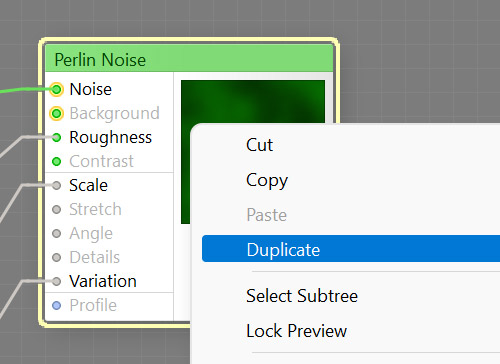The height and width of the screenshot is (364, 500).
Task: Click the Profile input connector
Action: tap(57, 305)
